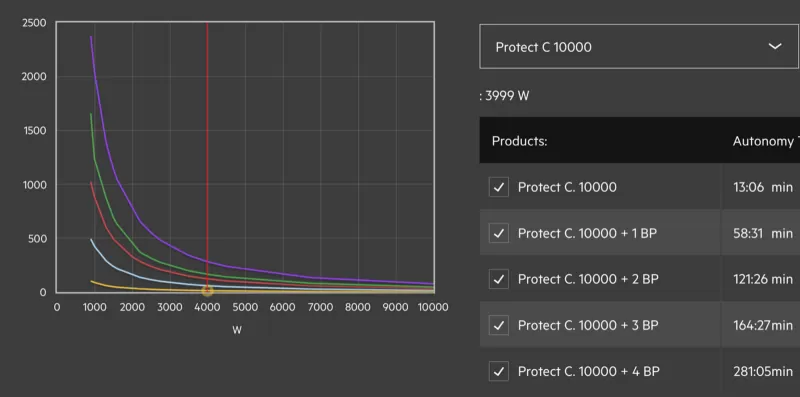
Task: Click the 121:26 min autonomy cell
Action: 763,279
